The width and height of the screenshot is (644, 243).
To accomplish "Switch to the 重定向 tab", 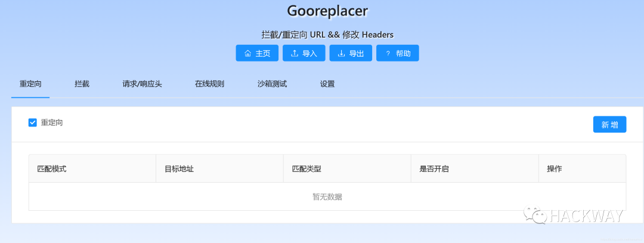I will tap(30, 84).
